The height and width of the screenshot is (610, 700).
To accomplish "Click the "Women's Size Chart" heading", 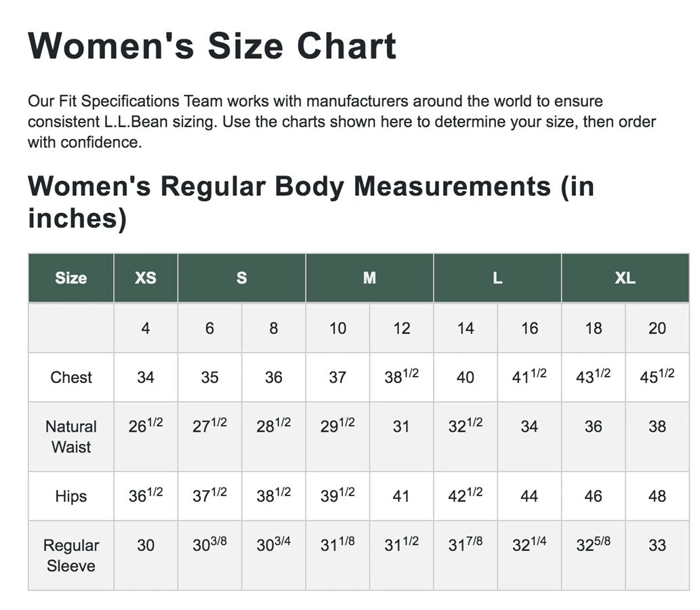I will click(212, 46).
